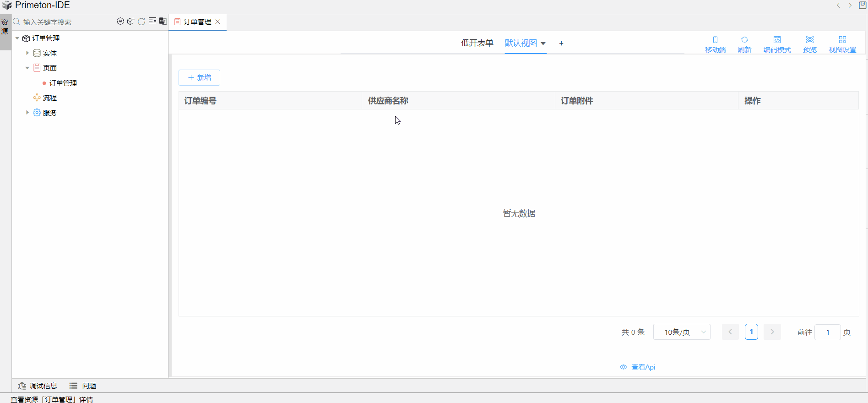The image size is (868, 403).
Task: Toggle 预览 preview eye icon
Action: click(809, 44)
